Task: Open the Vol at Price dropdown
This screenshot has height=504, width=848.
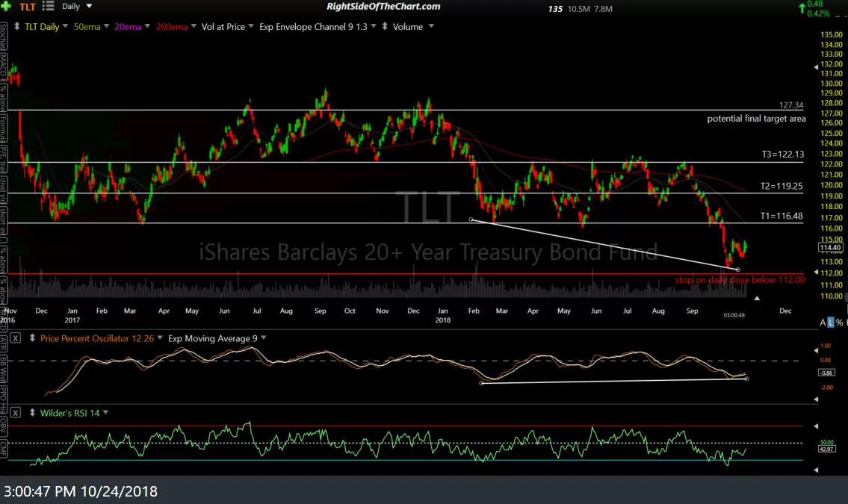Action: tap(251, 26)
